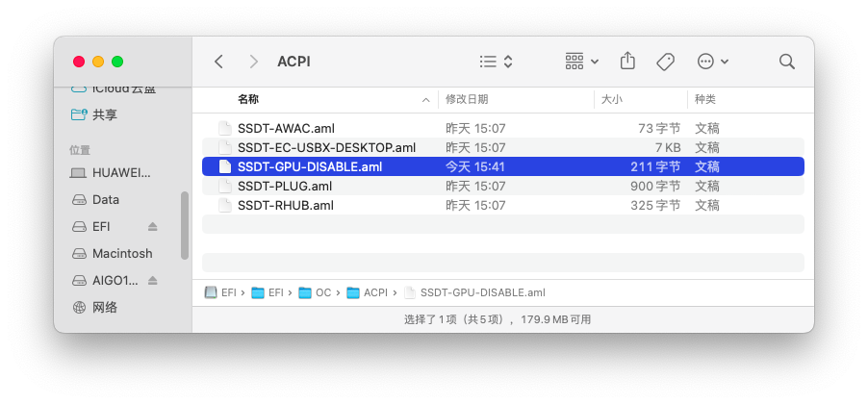
Task: Select the SSDT-PLUG.aml file
Action: tap(285, 186)
